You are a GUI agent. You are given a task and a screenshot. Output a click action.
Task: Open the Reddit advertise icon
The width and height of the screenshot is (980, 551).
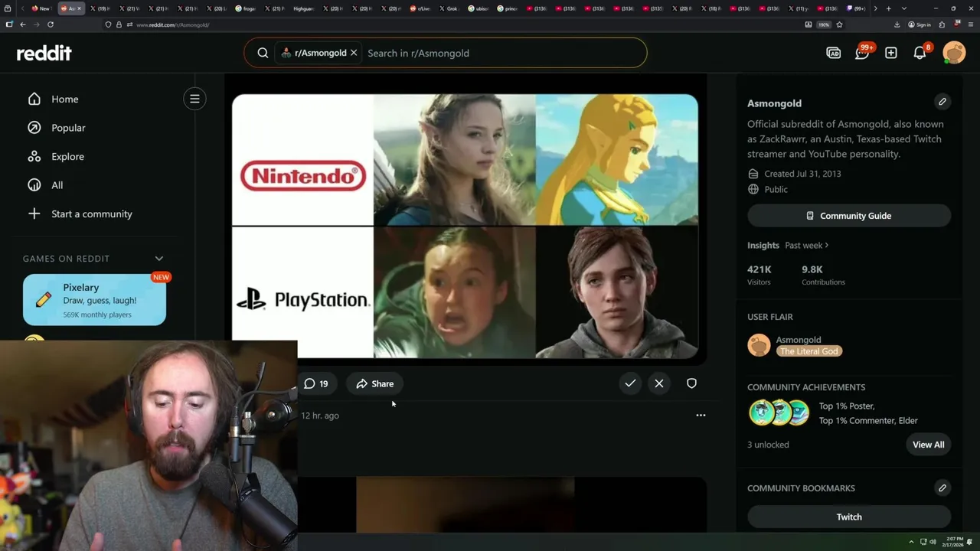tap(834, 53)
